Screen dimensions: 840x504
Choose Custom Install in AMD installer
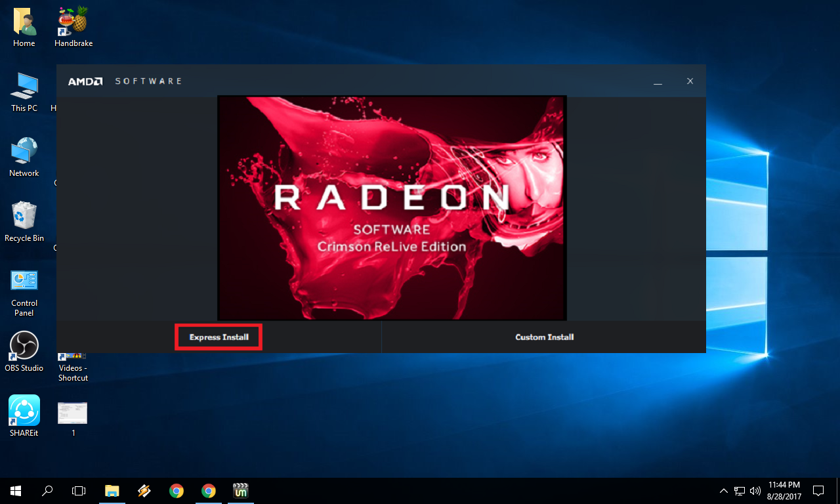click(544, 337)
